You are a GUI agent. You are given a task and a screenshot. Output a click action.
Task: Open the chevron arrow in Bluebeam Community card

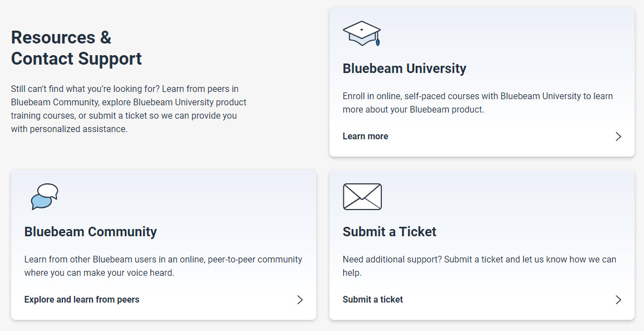click(x=300, y=300)
